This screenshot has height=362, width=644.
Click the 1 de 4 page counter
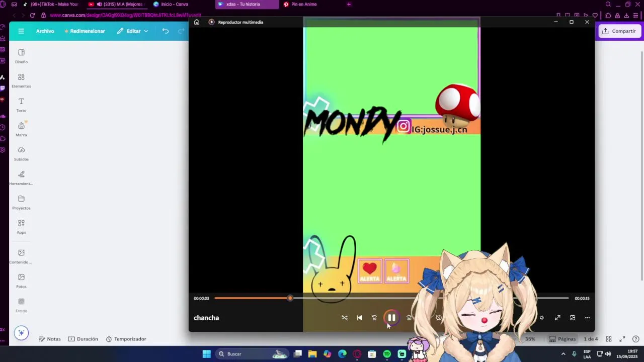[591, 339]
